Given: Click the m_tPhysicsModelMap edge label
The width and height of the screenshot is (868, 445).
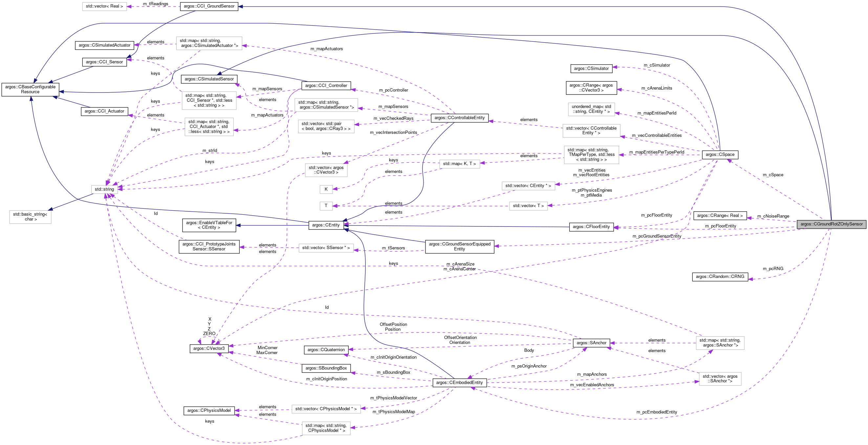Looking at the screenshot, I should click(x=394, y=412).
